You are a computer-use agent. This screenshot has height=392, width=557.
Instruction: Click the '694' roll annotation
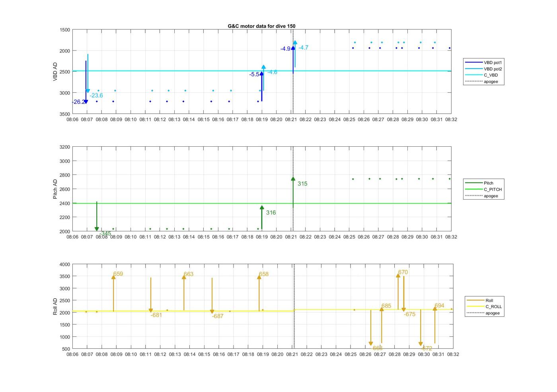click(x=440, y=306)
